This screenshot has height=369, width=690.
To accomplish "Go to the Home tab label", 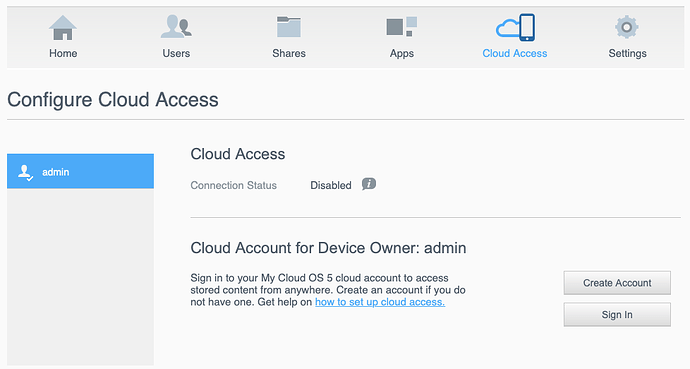I will tap(63, 53).
